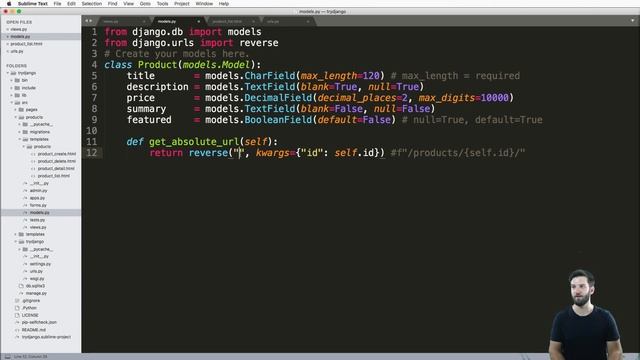Open the Edit menu
The width and height of the screenshot is (640, 360).
pos(71,4)
